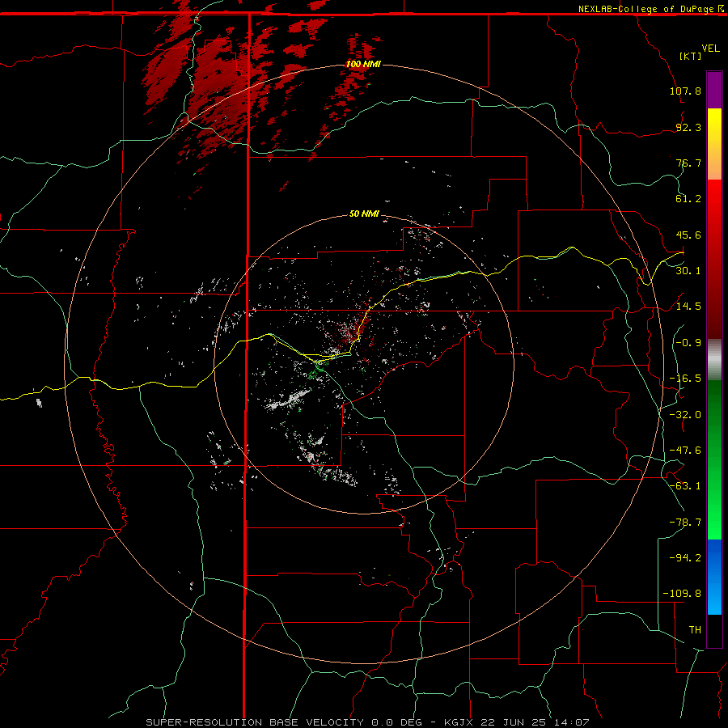Click the NEXLAB-College of DuPage watermark text

650,9
